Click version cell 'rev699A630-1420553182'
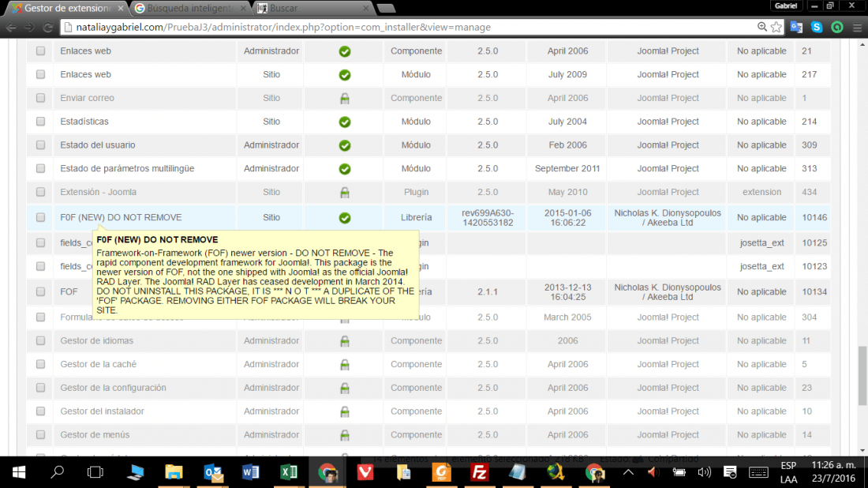The image size is (868, 488). 488,218
